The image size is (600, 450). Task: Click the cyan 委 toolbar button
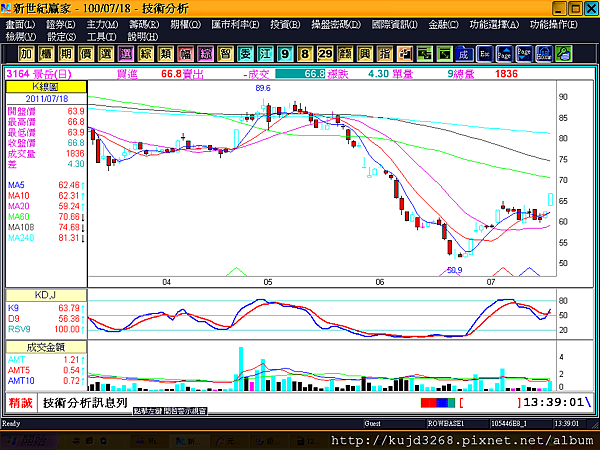tap(245, 54)
